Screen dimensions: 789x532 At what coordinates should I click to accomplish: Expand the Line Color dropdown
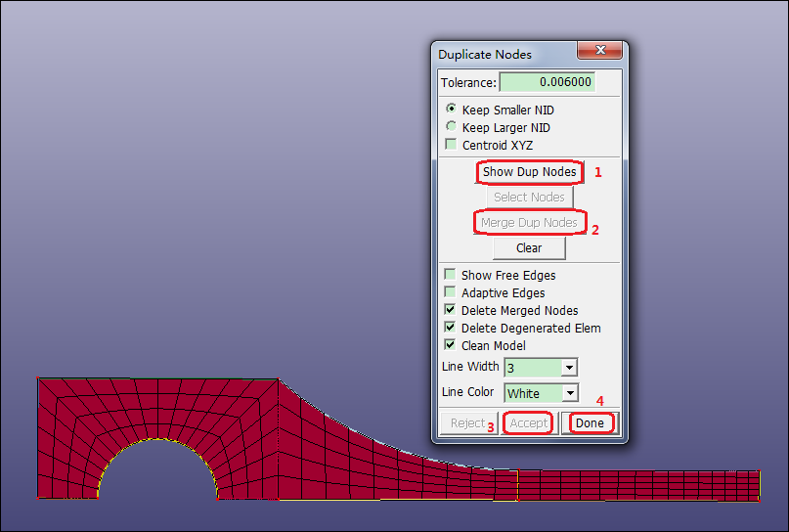pos(569,393)
